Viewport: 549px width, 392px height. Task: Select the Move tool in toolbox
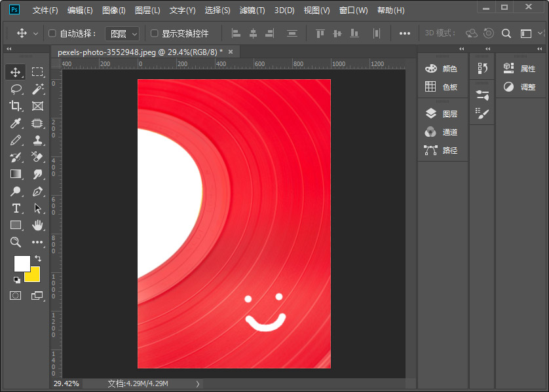coord(15,72)
